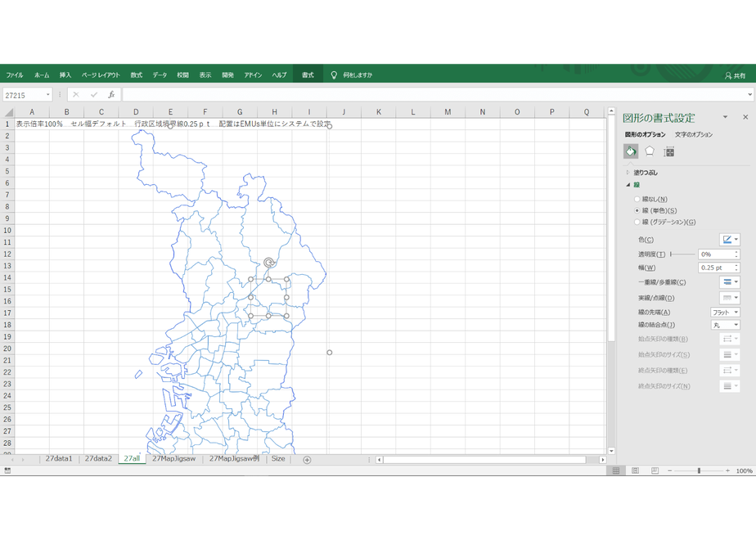The height and width of the screenshot is (540, 756).
Task: Open the Size & Properties icon tab
Action: (x=668, y=152)
